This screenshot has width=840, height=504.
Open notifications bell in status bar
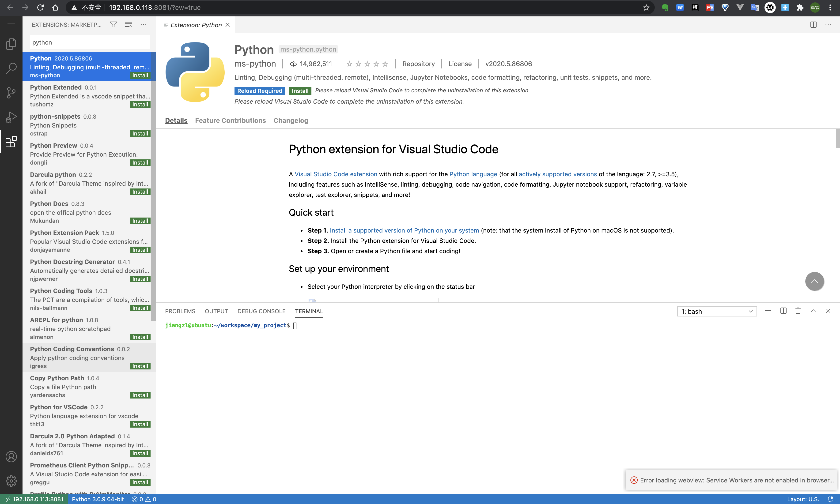pyautogui.click(x=830, y=499)
